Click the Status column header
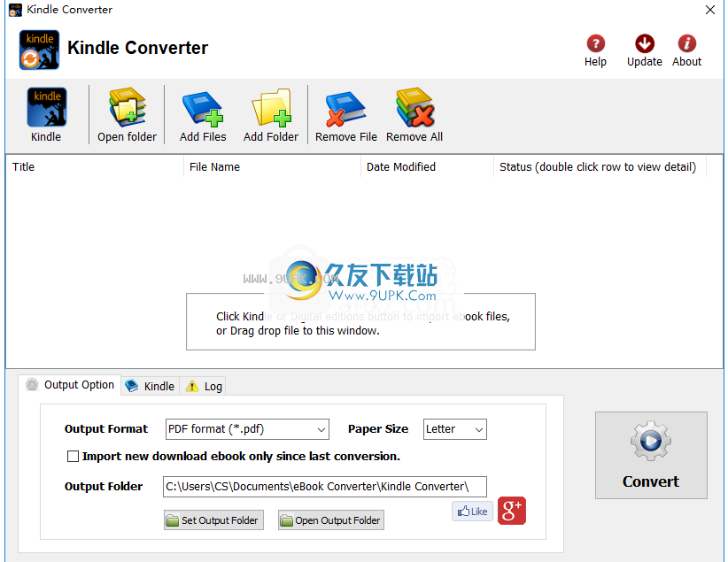The height and width of the screenshot is (562, 728). pyautogui.click(x=600, y=167)
